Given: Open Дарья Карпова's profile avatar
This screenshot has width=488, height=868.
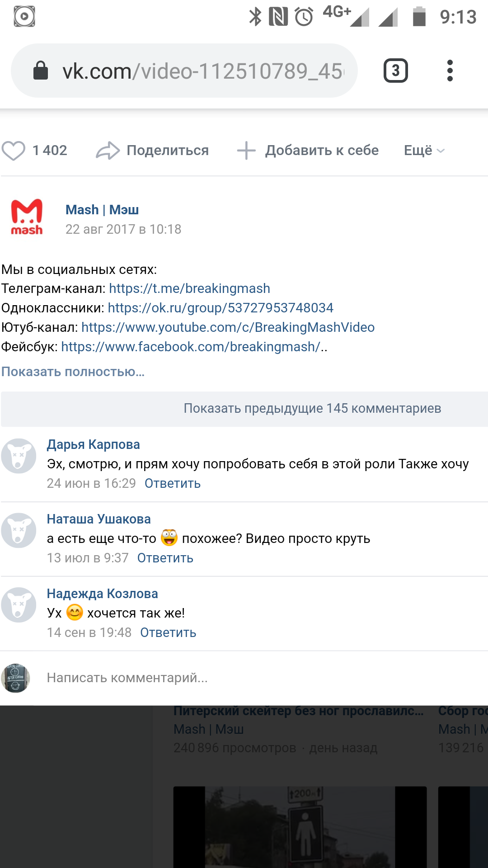Looking at the screenshot, I should coord(19,456).
